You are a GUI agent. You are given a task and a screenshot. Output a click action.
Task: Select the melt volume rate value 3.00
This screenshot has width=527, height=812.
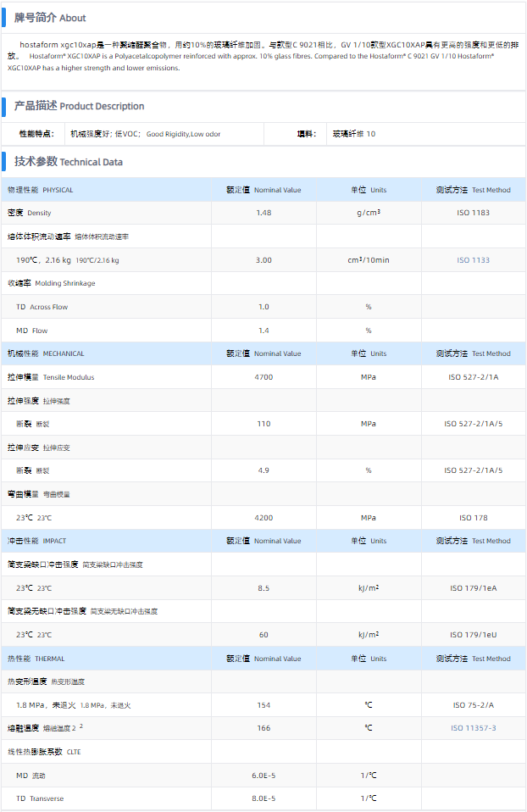[263, 260]
